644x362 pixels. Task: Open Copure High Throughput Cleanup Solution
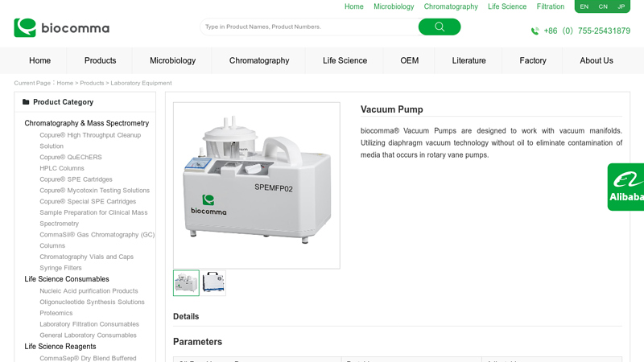coord(90,140)
